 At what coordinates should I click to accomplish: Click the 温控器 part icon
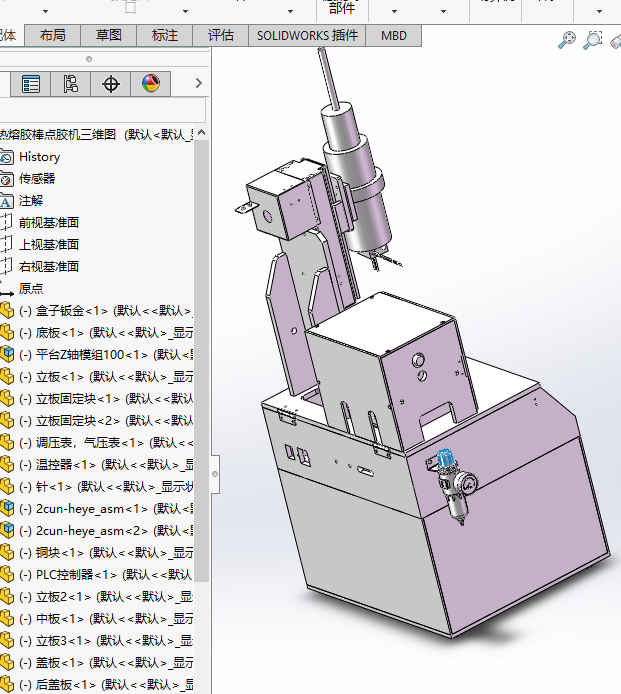[7, 464]
